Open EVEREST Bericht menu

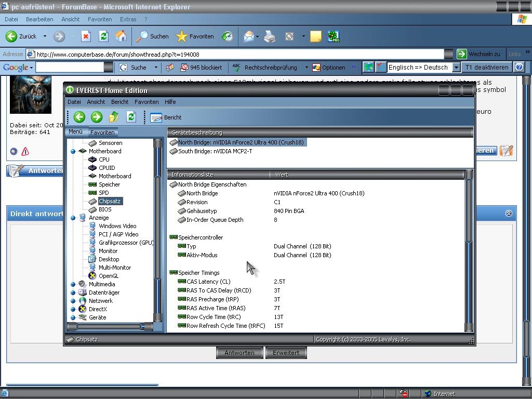(x=120, y=102)
